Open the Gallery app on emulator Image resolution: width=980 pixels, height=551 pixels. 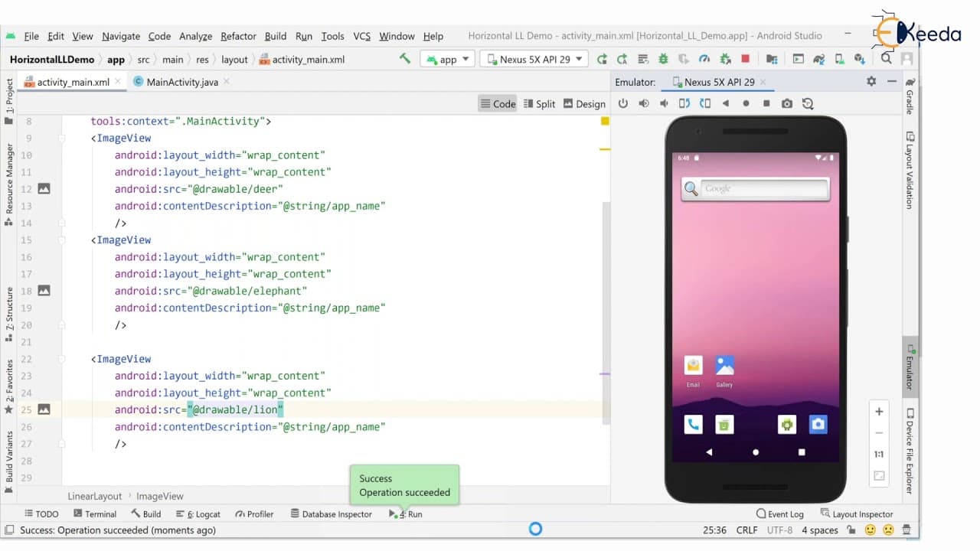click(724, 370)
